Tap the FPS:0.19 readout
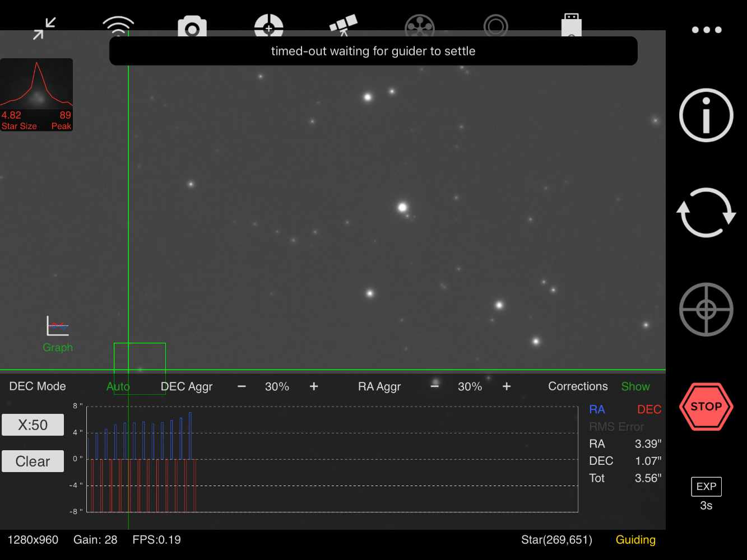Image resolution: width=747 pixels, height=560 pixels. 156,540
